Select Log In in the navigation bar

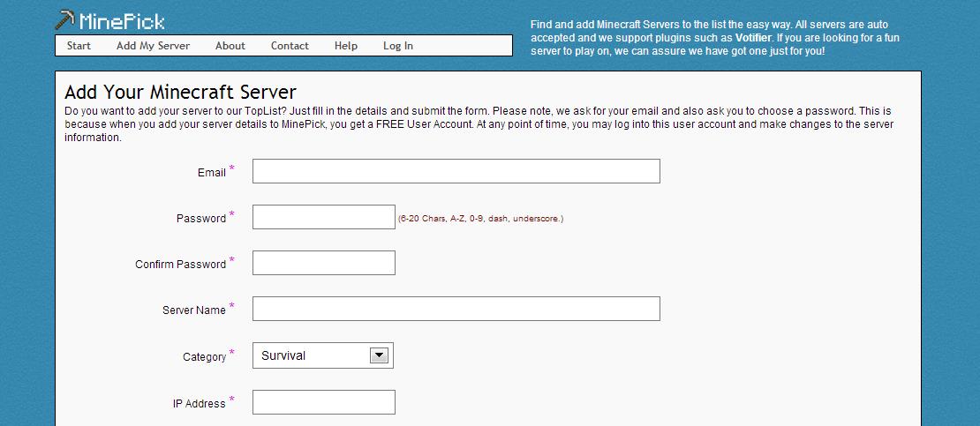(x=398, y=46)
